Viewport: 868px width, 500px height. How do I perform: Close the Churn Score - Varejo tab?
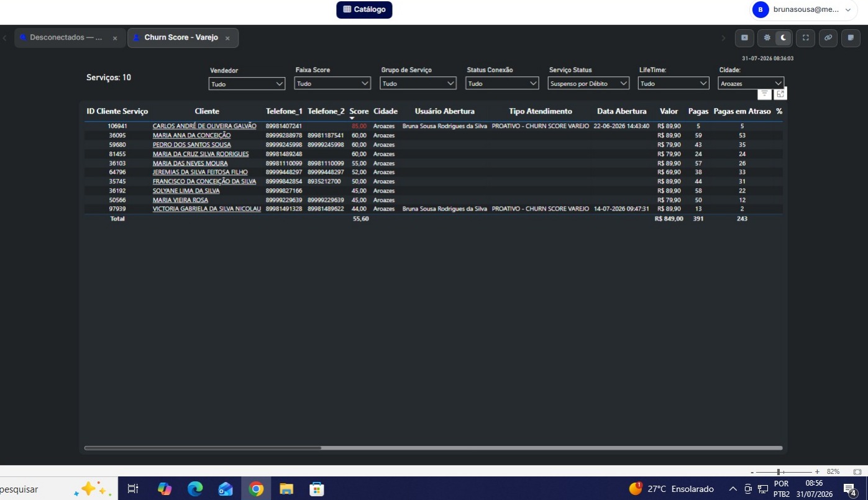click(x=227, y=38)
